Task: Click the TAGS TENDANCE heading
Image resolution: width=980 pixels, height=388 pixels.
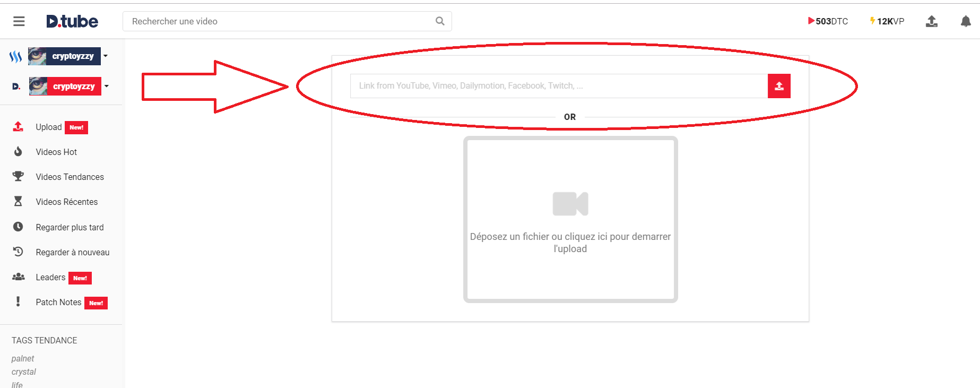Action: point(45,340)
